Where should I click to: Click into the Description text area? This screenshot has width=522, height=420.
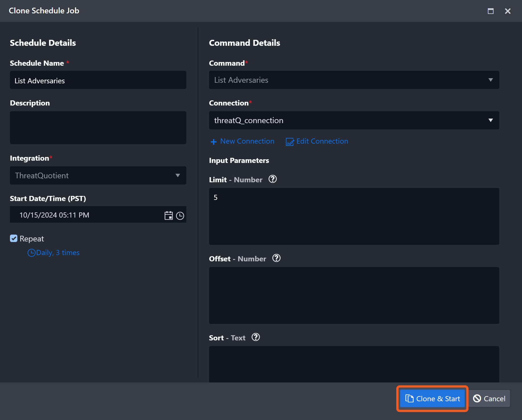pyautogui.click(x=98, y=128)
